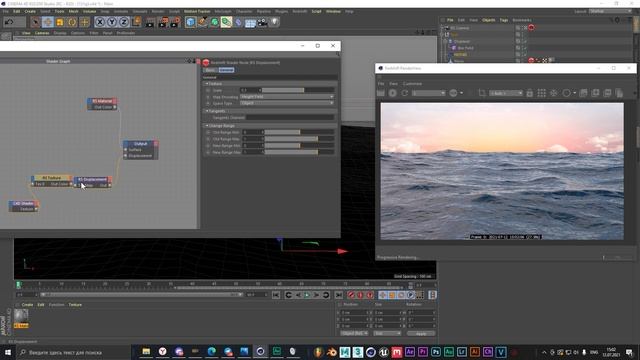Switch to Basic tab in node attributes

(210, 70)
